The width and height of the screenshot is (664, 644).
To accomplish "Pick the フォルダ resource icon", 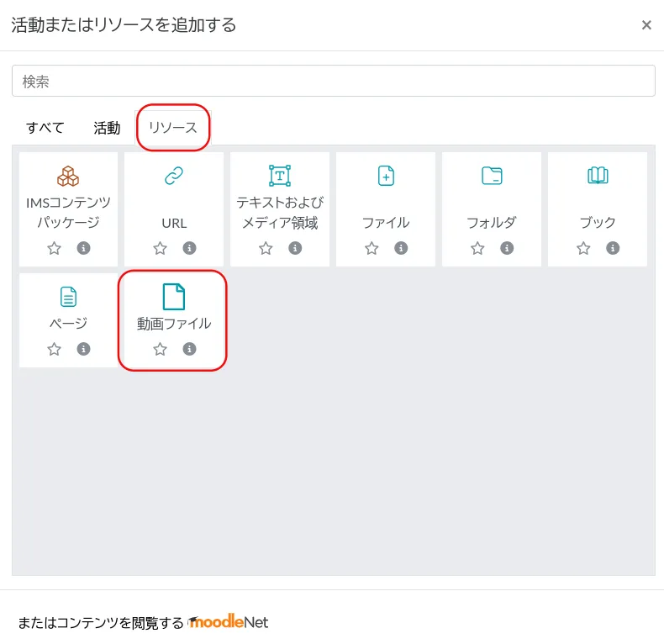I will 492,176.
